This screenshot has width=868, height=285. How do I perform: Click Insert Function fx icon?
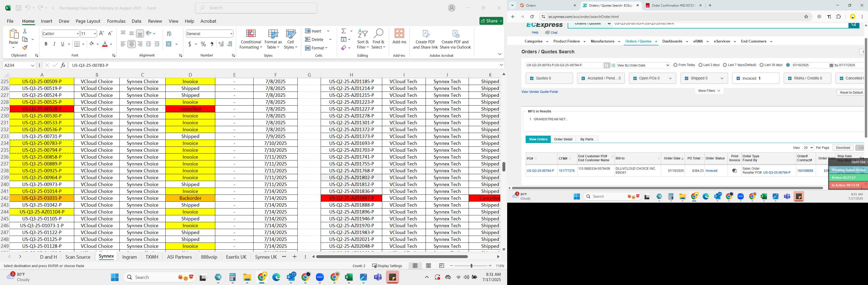tap(63, 65)
